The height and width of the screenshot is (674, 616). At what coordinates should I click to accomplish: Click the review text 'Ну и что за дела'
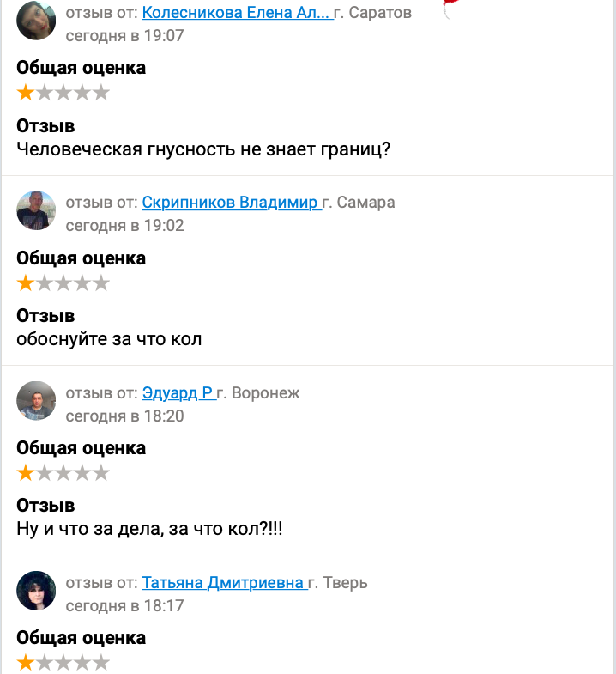click(149, 528)
